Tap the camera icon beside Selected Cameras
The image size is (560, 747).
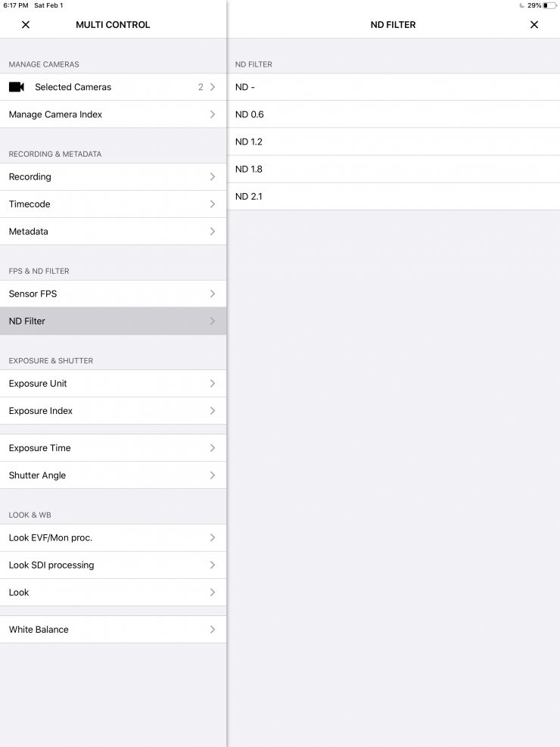coord(17,87)
